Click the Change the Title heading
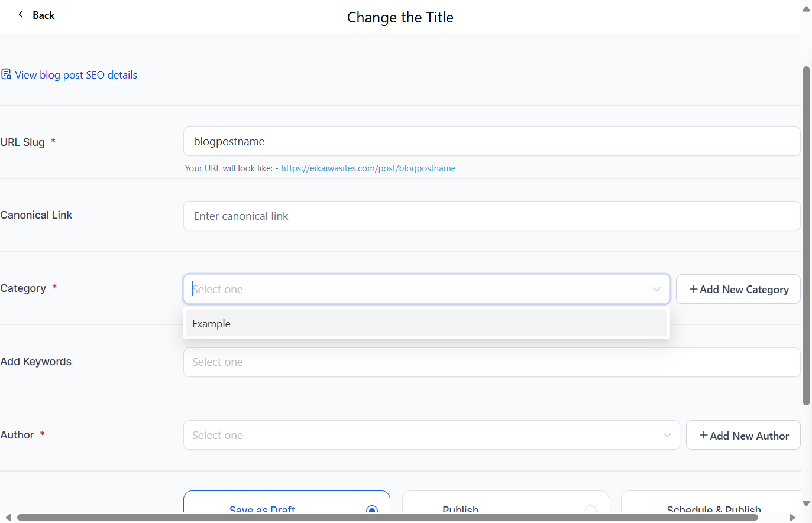Viewport: 812px width, 523px height. (400, 17)
